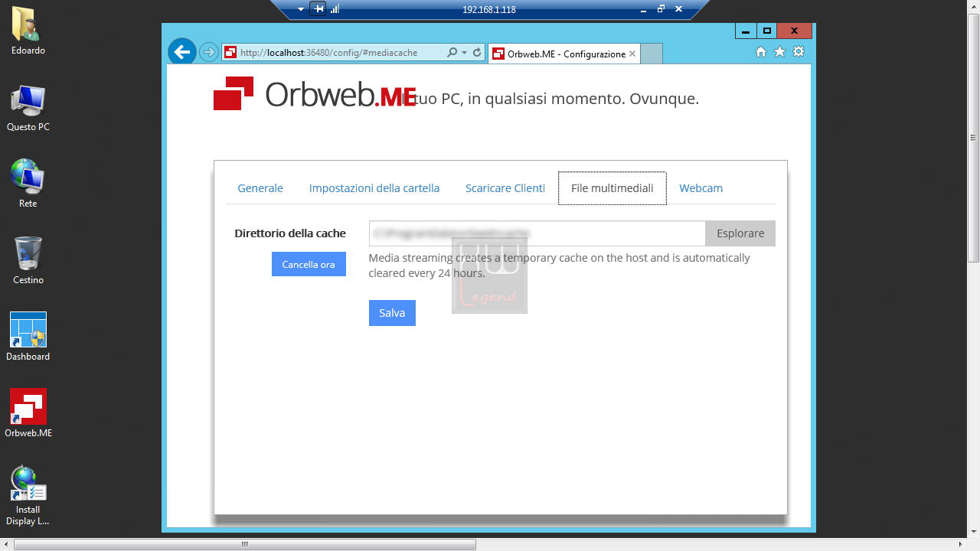The height and width of the screenshot is (551, 980).
Task: Click the Cancella ora button
Action: pyautogui.click(x=309, y=264)
